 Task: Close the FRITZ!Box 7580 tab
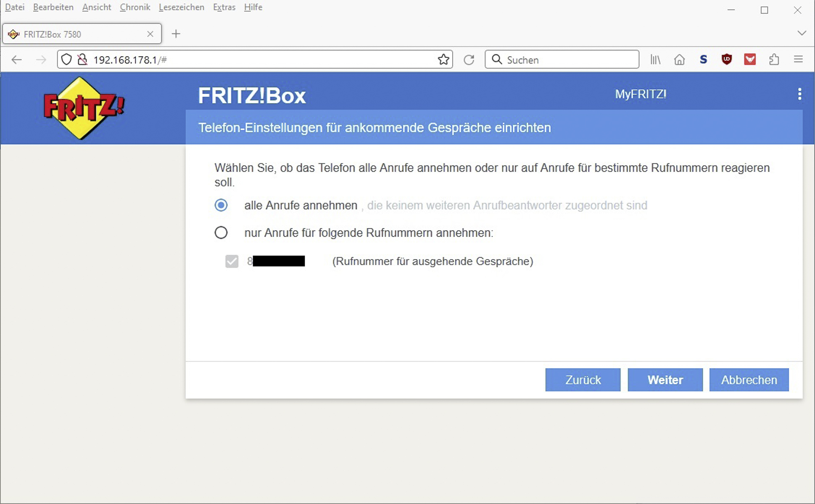(150, 34)
